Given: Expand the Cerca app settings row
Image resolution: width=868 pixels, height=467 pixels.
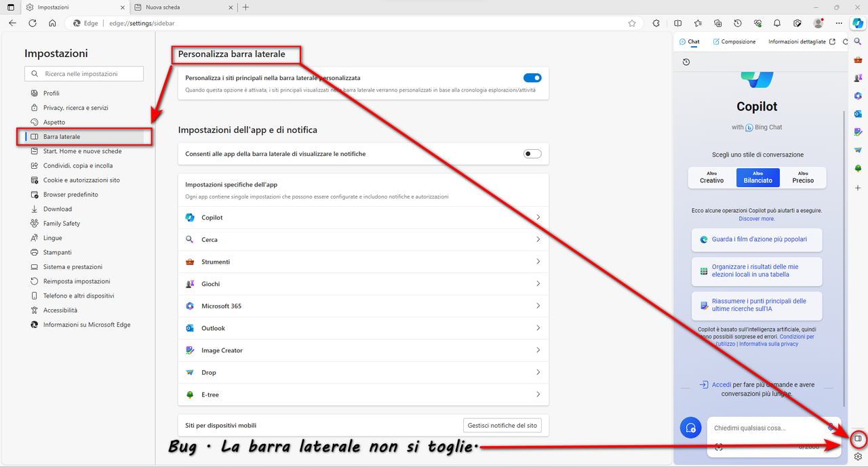Looking at the screenshot, I should pyautogui.click(x=363, y=239).
